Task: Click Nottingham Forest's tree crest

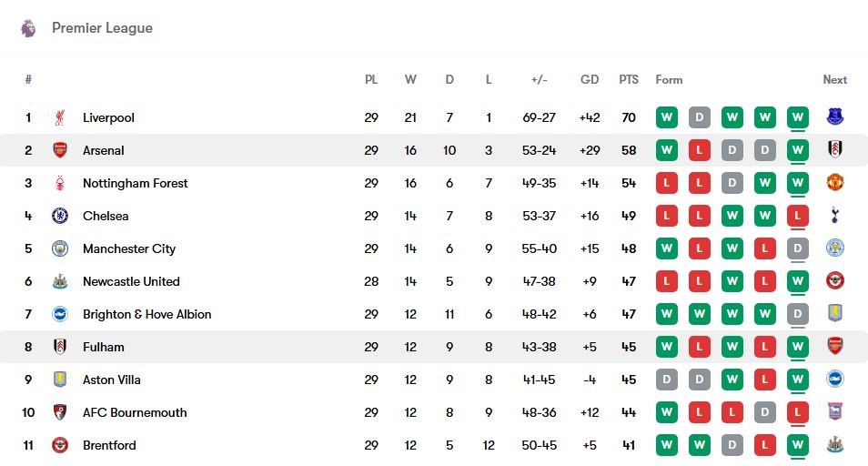Action: [60, 183]
